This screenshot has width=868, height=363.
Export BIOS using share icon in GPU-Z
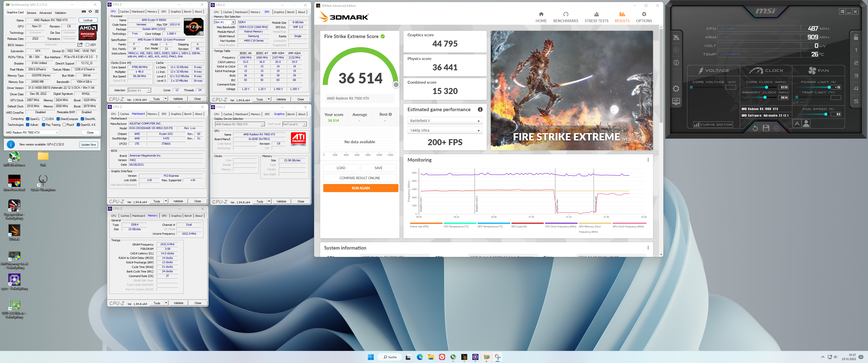(80, 44)
